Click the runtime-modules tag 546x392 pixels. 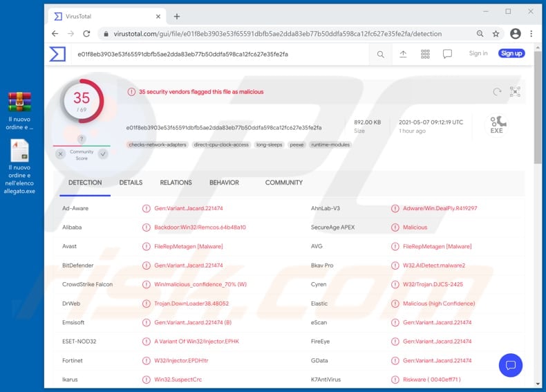[330, 144]
